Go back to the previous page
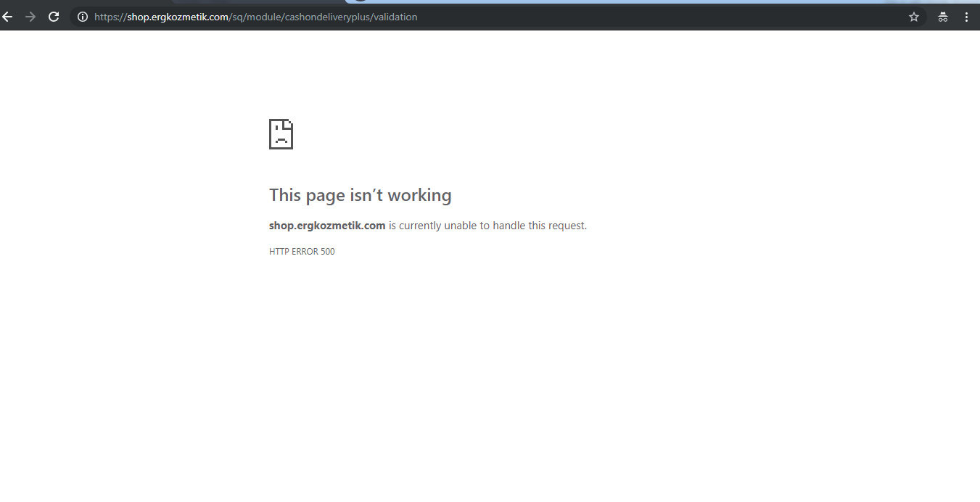 tap(7, 17)
